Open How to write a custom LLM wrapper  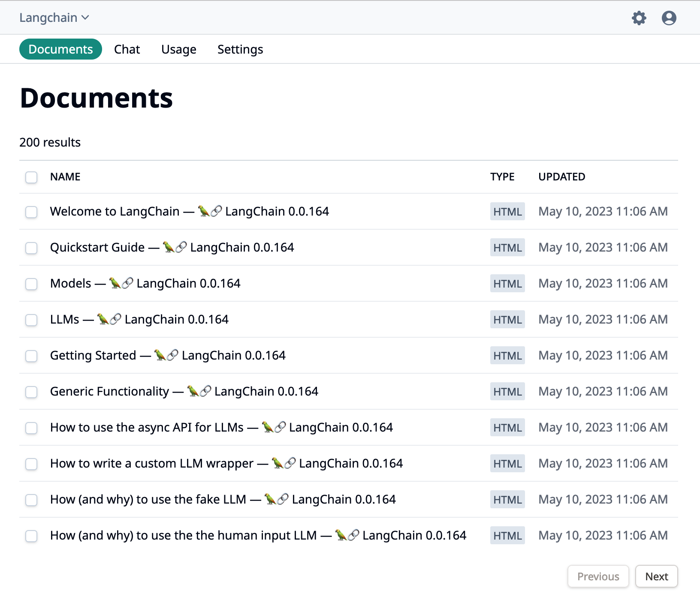226,463
